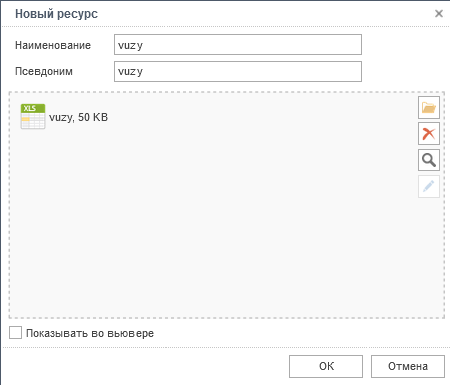
Task: Select the vuzy, 50 KB file entry text
Action: click(x=78, y=117)
